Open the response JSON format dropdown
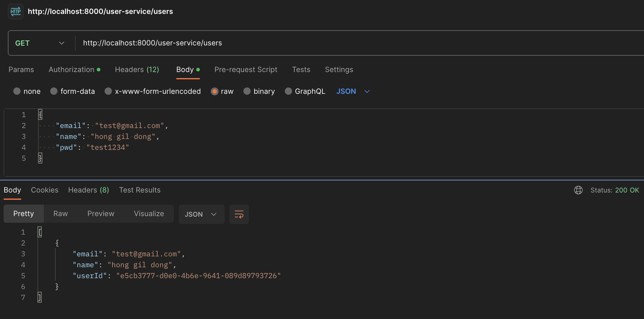The width and height of the screenshot is (644, 319). [x=201, y=214]
